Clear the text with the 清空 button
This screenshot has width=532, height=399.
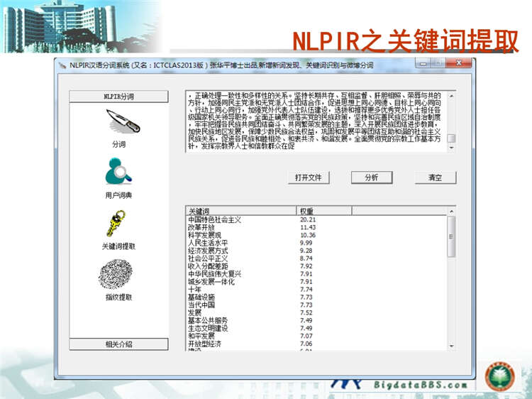(435, 177)
